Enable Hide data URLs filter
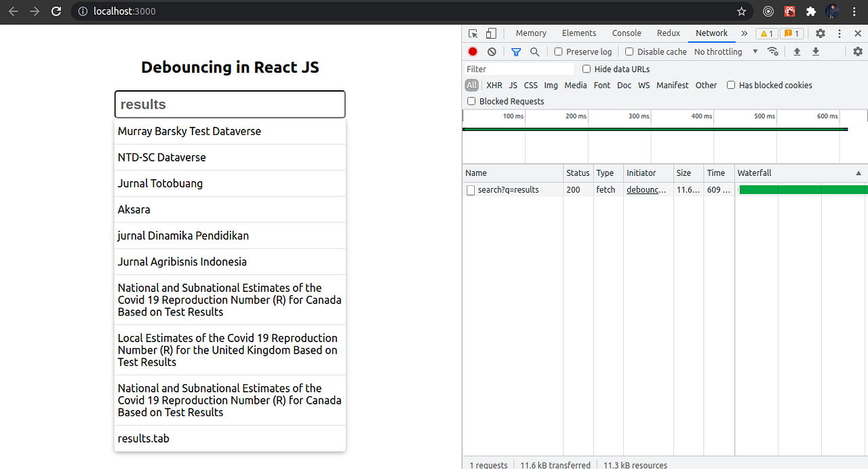Screen dimensions: 868x469 click(586, 69)
